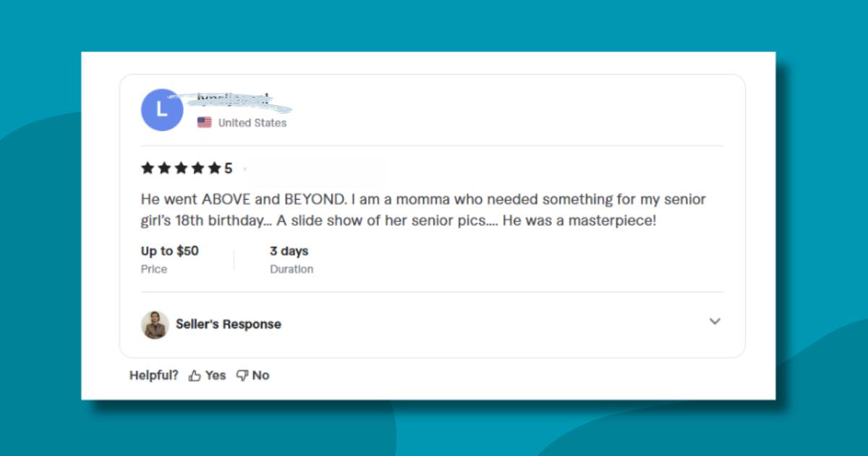Click the "Seller's Response" label
Image resolution: width=868 pixels, height=456 pixels.
point(229,324)
